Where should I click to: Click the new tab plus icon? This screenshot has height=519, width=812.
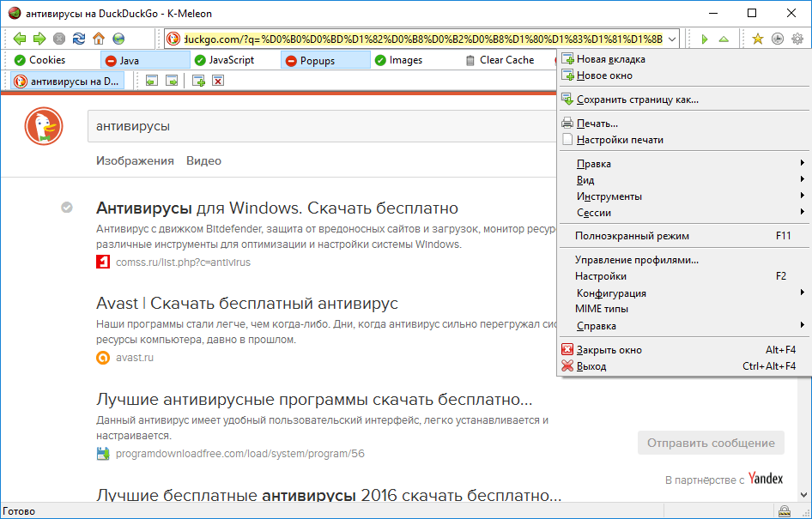198,81
